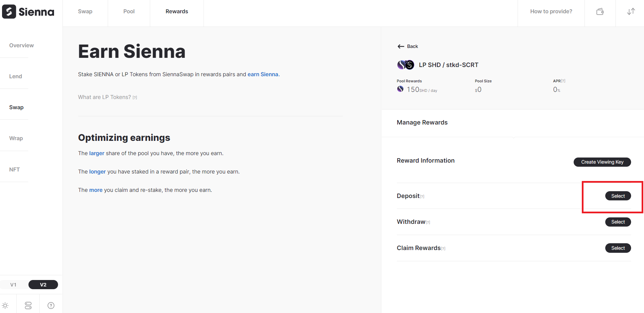The width and height of the screenshot is (644, 313).
Task: Open LP Tokens help tooltip marker
Action: tap(135, 98)
